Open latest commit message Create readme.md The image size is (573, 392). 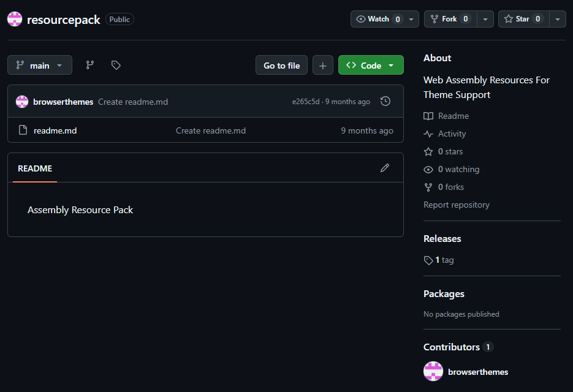coord(133,102)
